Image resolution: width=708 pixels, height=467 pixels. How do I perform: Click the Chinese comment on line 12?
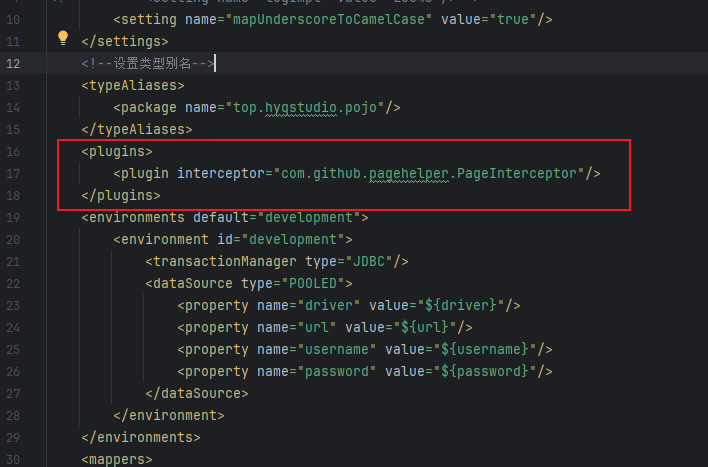point(148,63)
